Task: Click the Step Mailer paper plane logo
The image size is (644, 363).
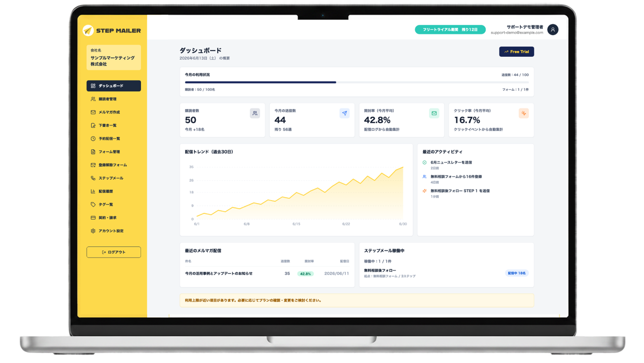Action: click(x=88, y=30)
